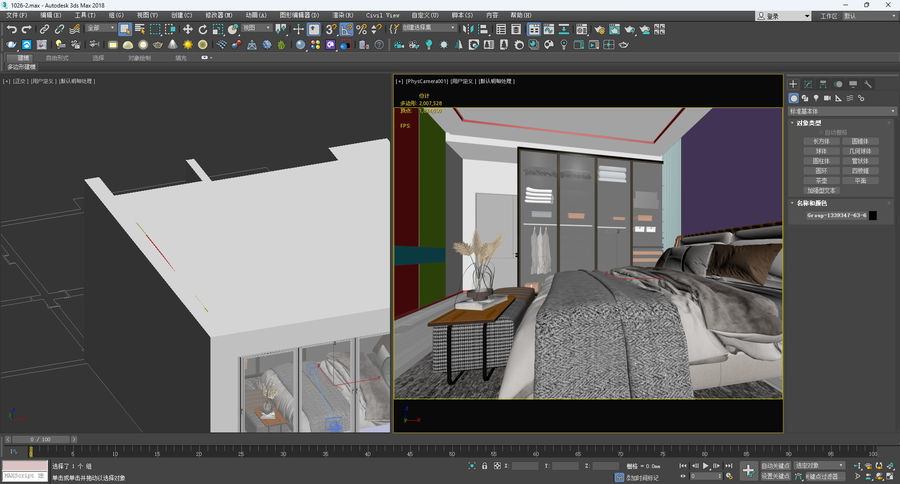Open the Rendered Frame Window icon
Screen dimensions: 900x484
point(615,29)
